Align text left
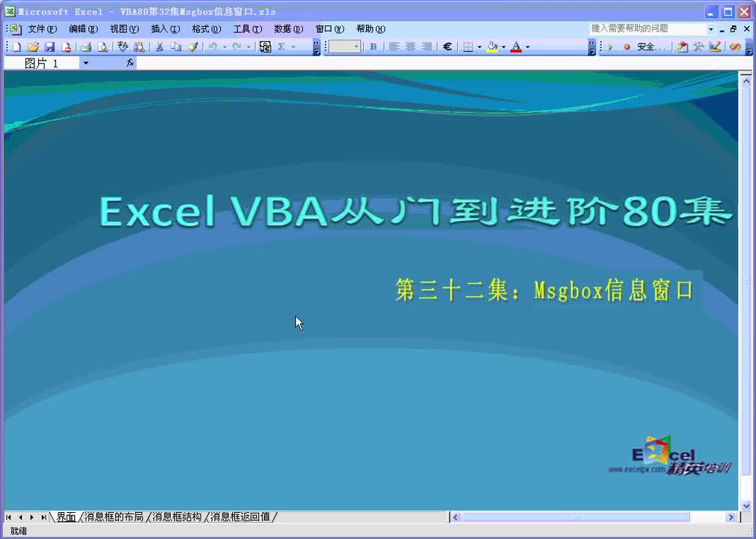The image size is (756, 539). [394, 46]
